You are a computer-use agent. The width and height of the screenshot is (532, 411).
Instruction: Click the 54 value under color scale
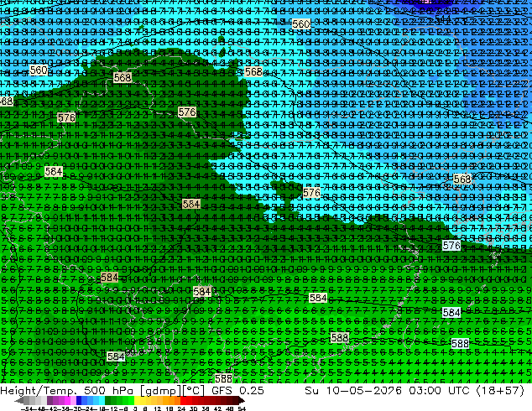pos(242,408)
